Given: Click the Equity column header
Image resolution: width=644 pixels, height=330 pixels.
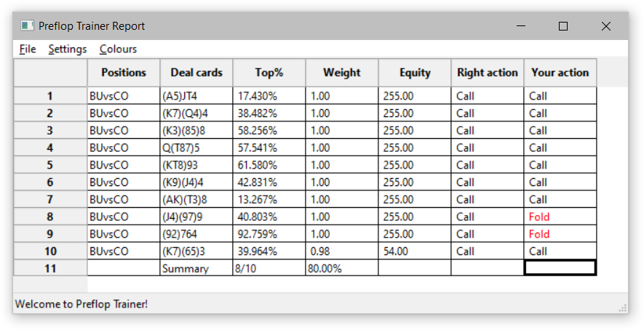Looking at the screenshot, I should pos(415,73).
